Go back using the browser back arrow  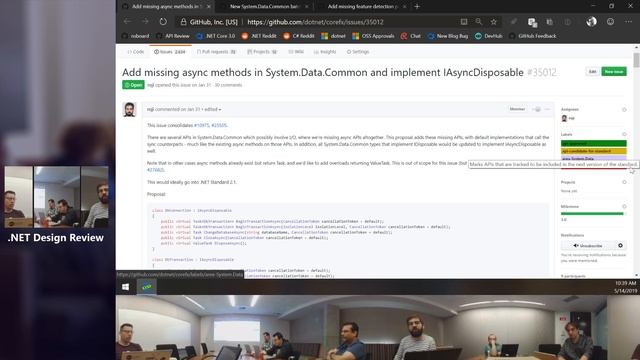pos(127,22)
